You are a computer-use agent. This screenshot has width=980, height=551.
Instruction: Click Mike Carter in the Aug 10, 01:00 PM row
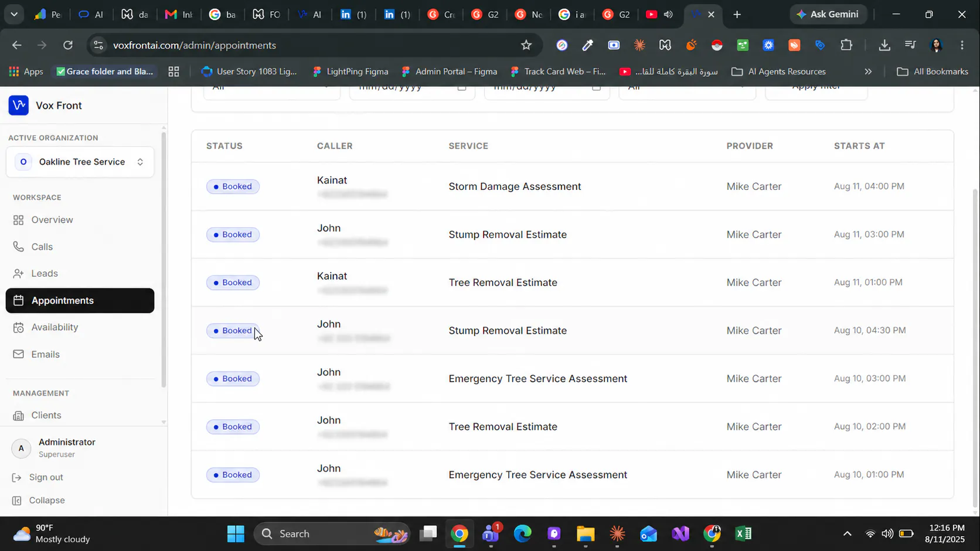[754, 475]
